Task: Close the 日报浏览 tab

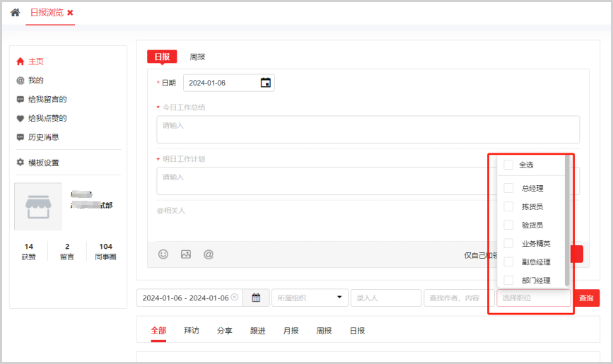Action: [x=70, y=13]
